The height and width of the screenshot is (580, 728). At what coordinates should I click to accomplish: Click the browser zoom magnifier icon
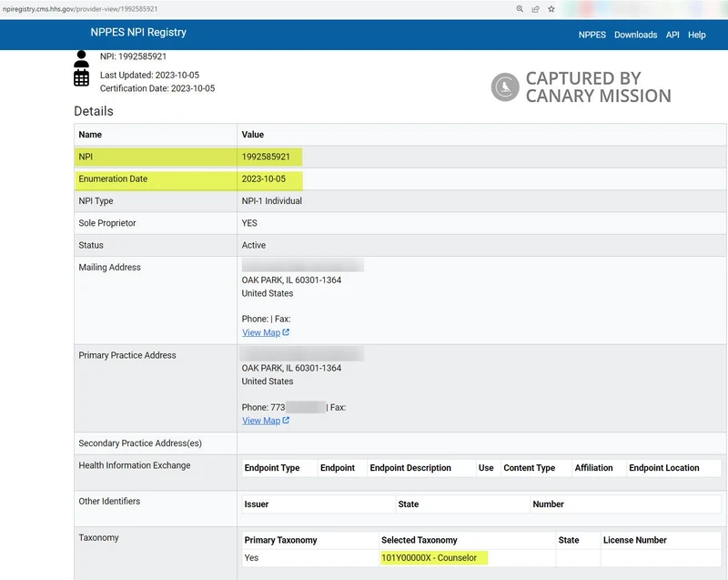click(x=520, y=9)
